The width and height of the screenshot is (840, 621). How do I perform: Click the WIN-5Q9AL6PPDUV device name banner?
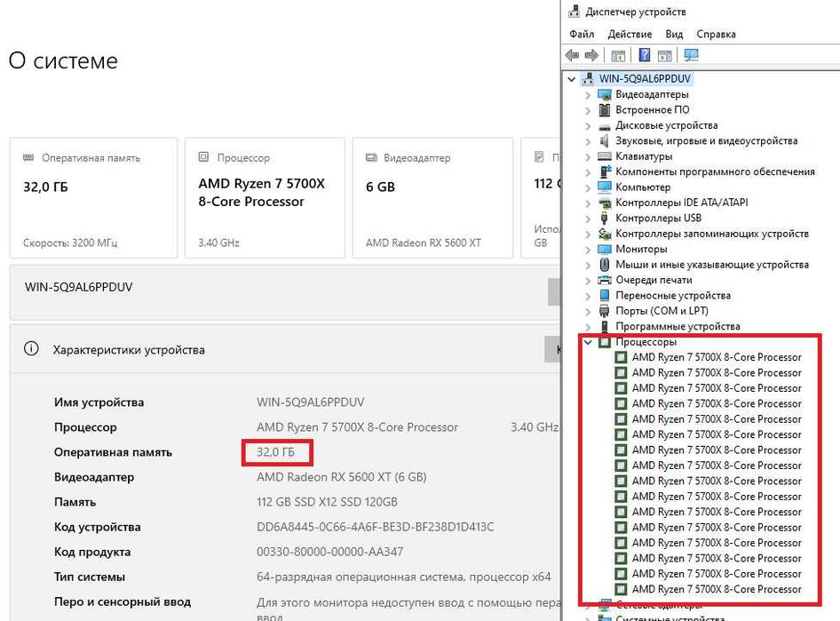coord(285,292)
